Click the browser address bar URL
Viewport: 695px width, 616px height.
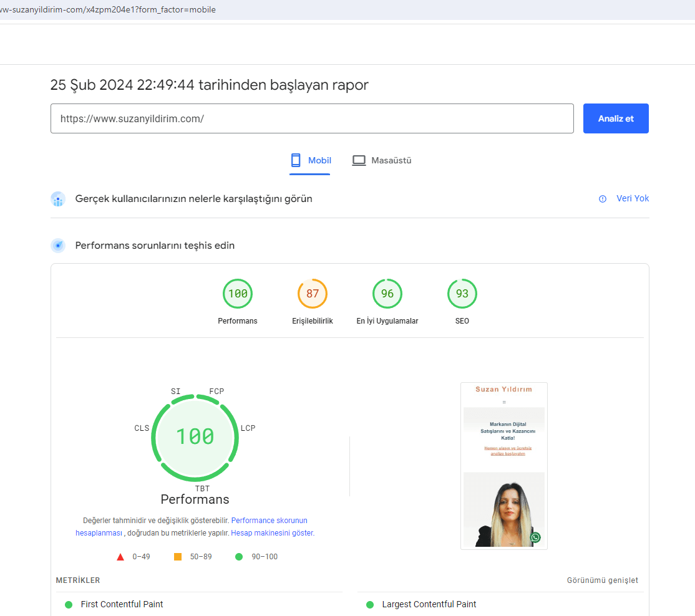(108, 10)
